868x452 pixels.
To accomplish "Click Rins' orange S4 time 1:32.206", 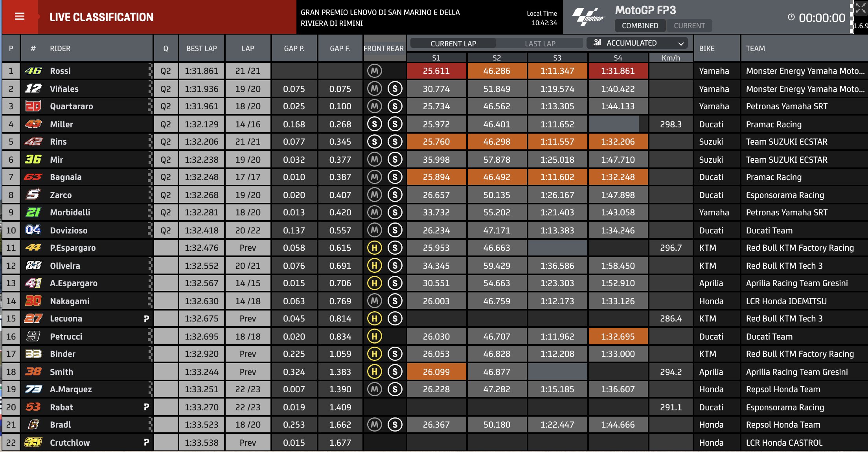I will coord(618,141).
